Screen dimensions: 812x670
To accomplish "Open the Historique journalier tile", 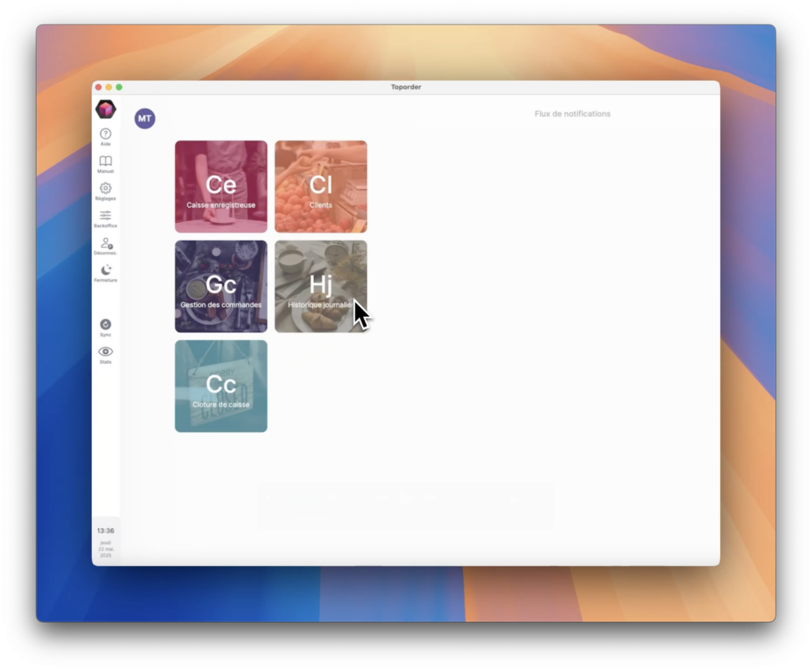I will click(321, 286).
